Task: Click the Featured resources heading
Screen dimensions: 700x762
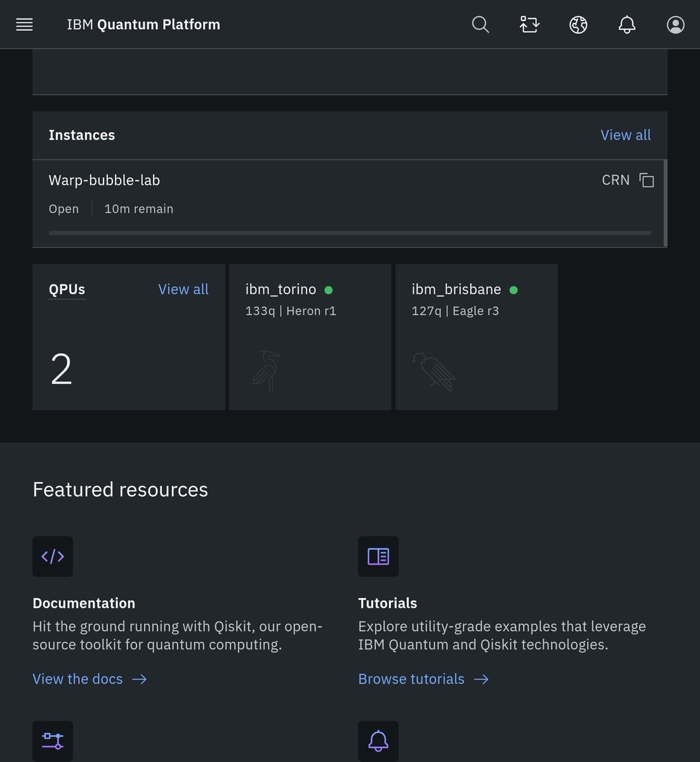Action: 121,490
